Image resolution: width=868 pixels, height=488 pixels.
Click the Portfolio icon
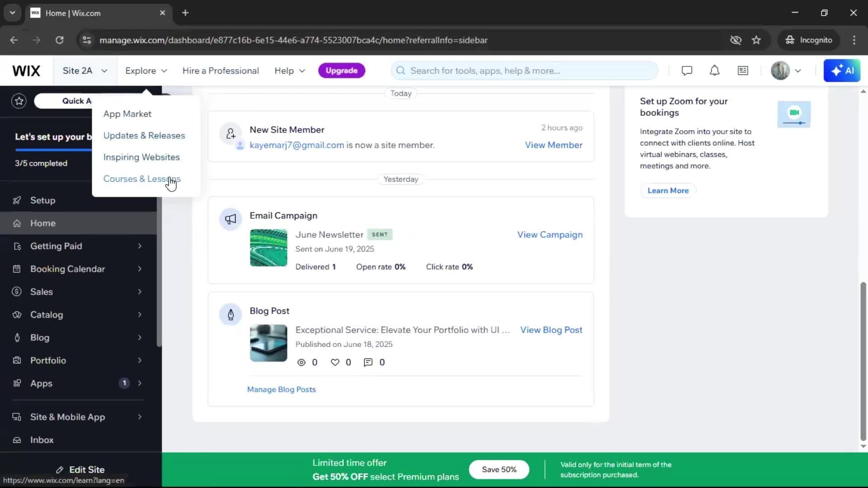tap(17, 360)
